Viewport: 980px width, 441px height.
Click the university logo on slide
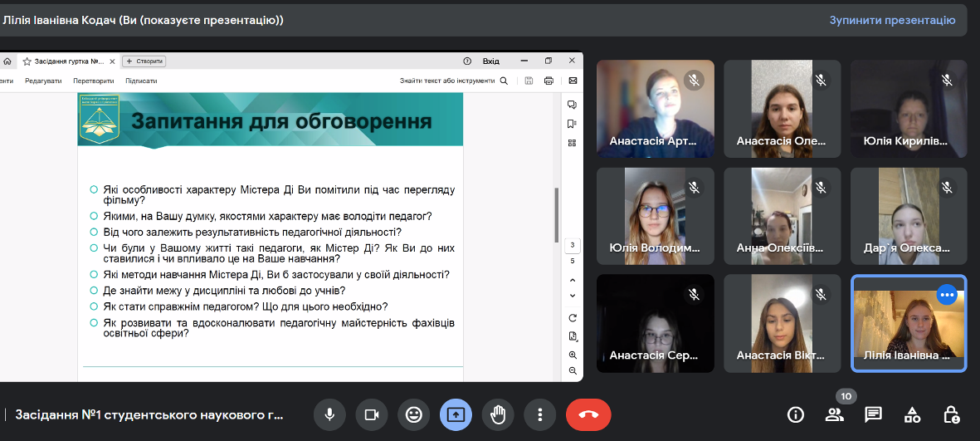point(100,120)
